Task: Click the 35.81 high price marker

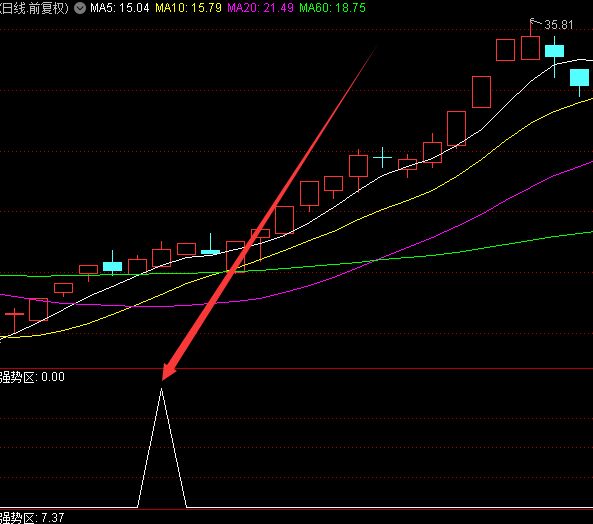Action: coord(559,25)
